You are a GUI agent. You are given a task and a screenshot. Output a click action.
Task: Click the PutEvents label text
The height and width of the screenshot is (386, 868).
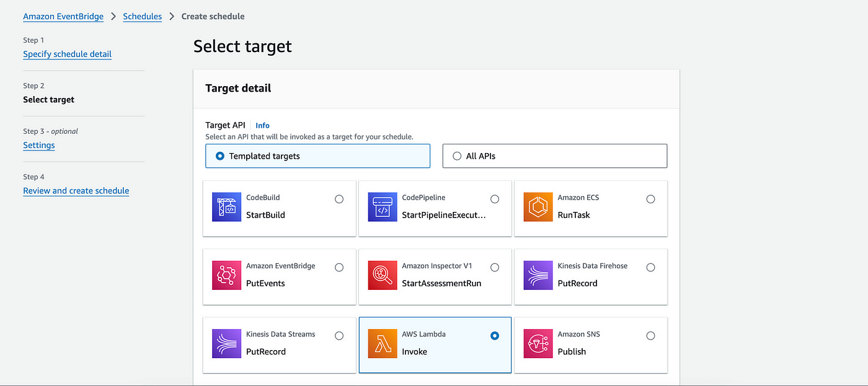pos(265,283)
